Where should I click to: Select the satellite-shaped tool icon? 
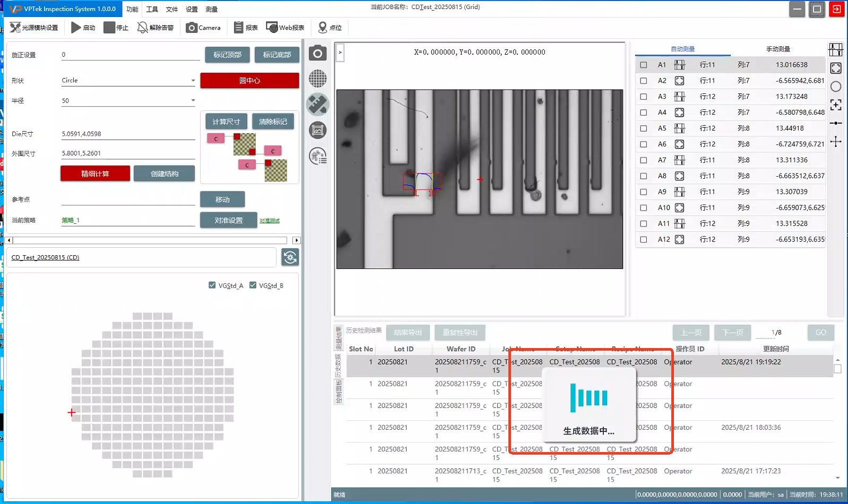click(x=317, y=105)
